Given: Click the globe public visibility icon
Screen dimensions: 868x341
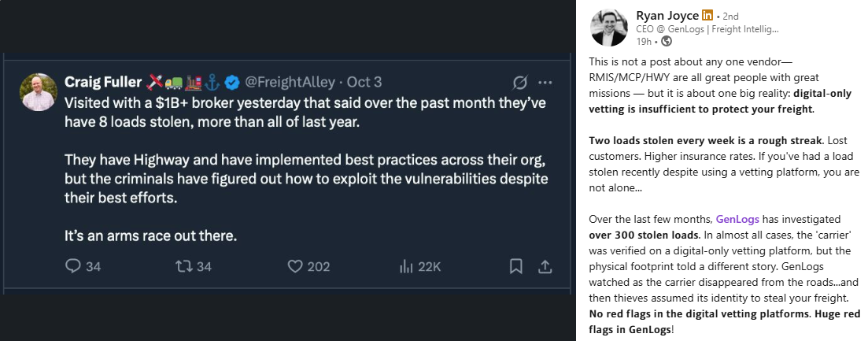Looking at the screenshot, I should [667, 41].
